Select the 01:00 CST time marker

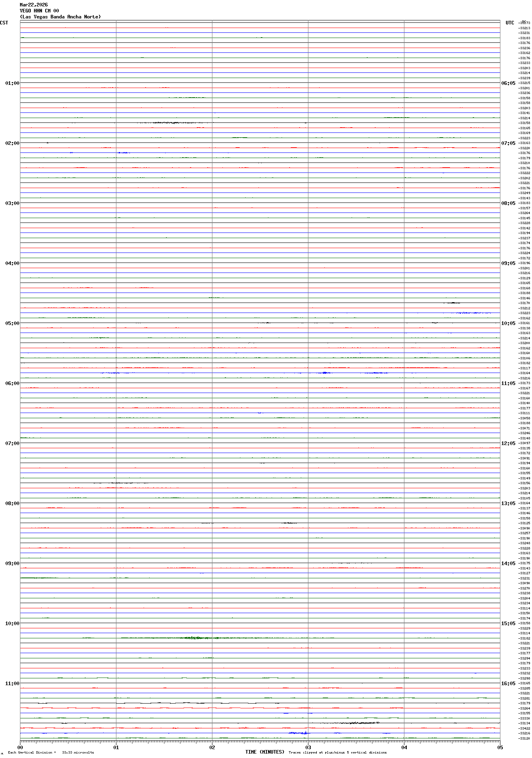[12, 83]
